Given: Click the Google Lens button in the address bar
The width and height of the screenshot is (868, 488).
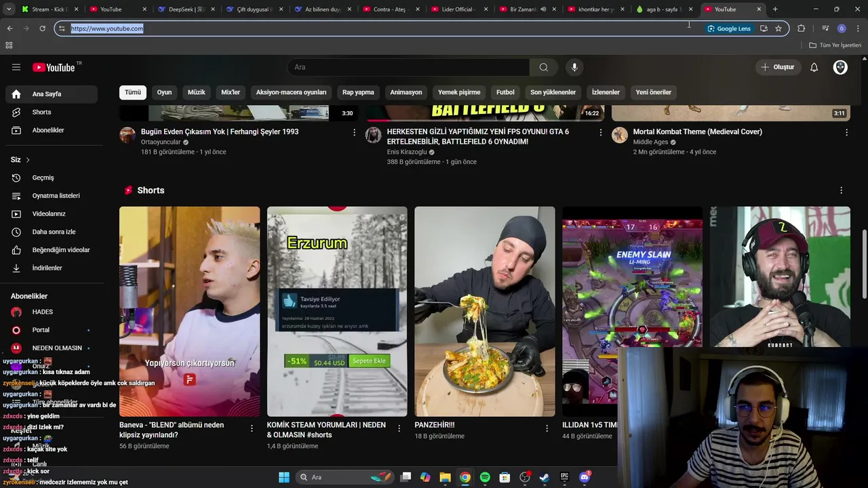Looking at the screenshot, I should [729, 28].
